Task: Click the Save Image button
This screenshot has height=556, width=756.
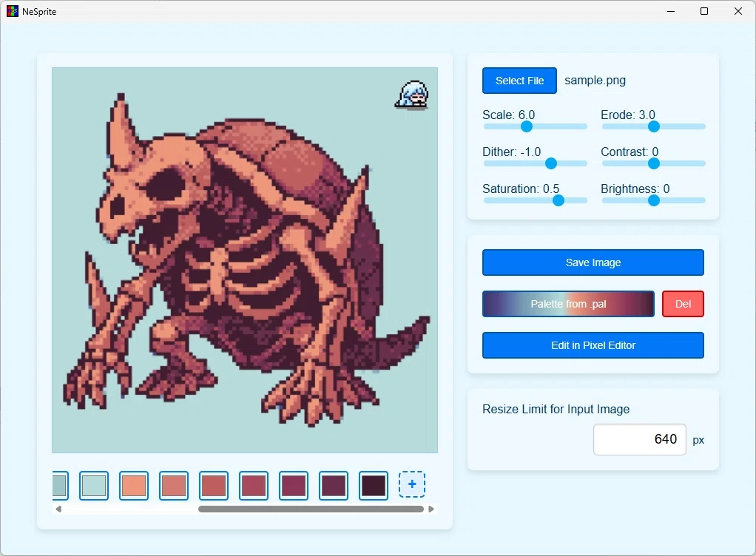Action: coord(593,262)
